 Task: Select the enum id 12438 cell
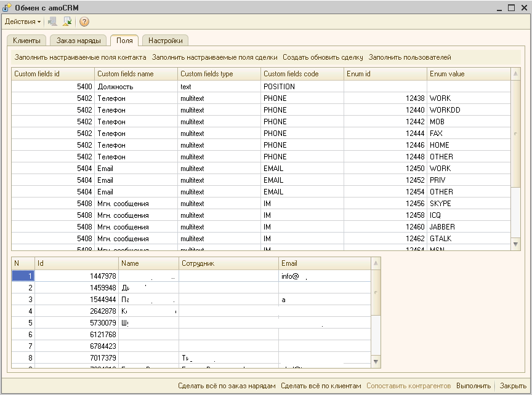coord(385,98)
